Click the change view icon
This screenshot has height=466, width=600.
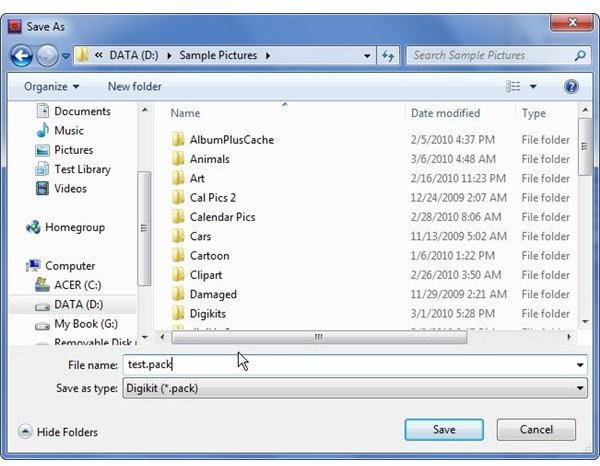[x=513, y=86]
